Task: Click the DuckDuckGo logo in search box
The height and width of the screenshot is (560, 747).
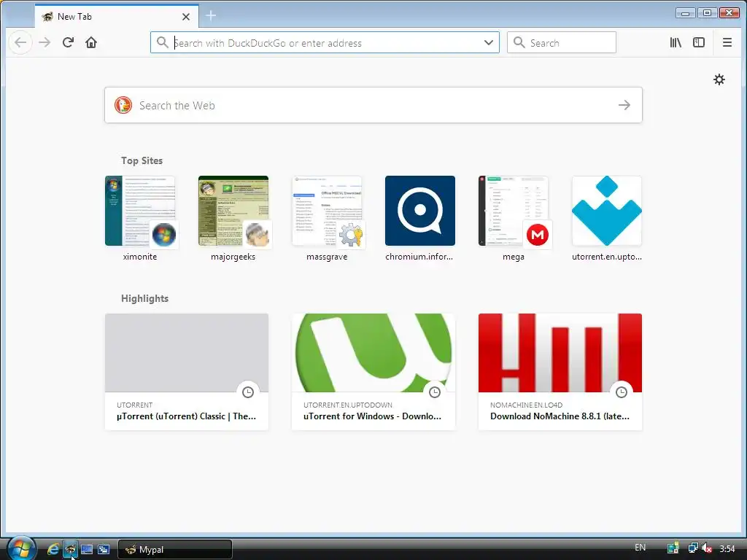Action: 123,105
